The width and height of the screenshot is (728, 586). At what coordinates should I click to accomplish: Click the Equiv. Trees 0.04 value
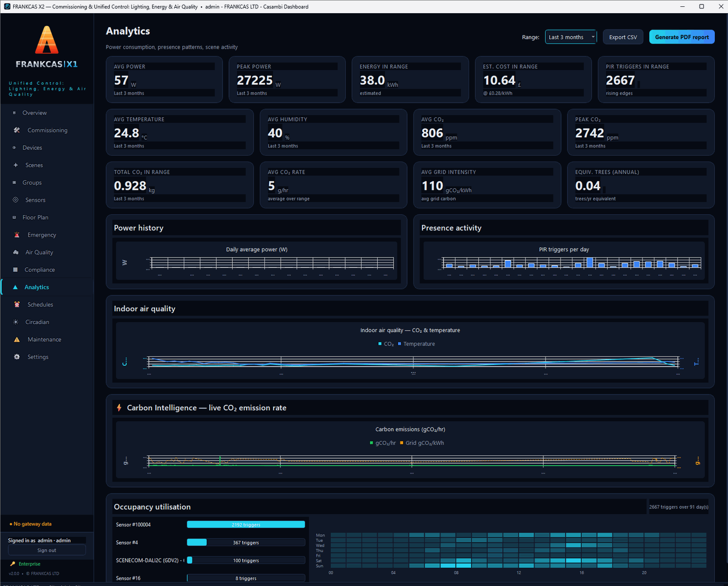(x=588, y=186)
